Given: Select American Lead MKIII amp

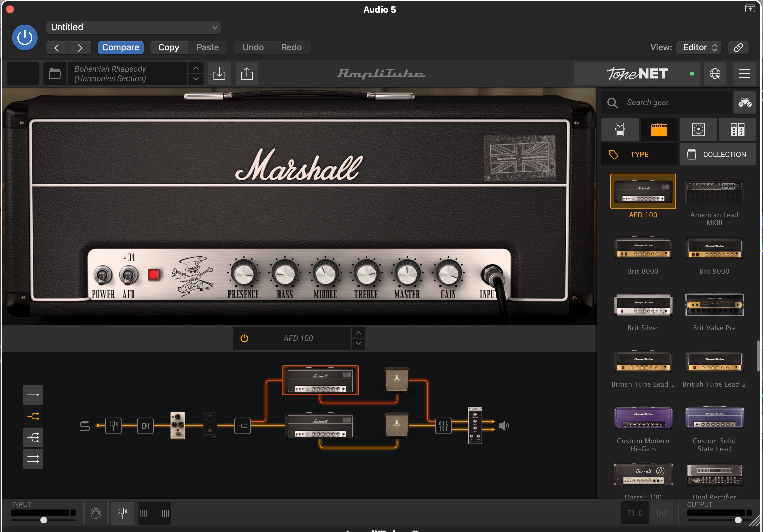Looking at the screenshot, I should tap(714, 192).
